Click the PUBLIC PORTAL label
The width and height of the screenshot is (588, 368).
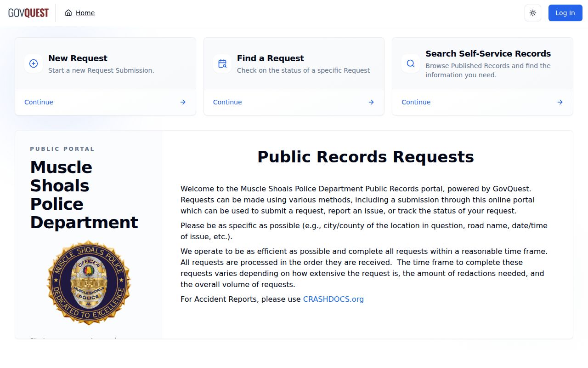(62, 149)
